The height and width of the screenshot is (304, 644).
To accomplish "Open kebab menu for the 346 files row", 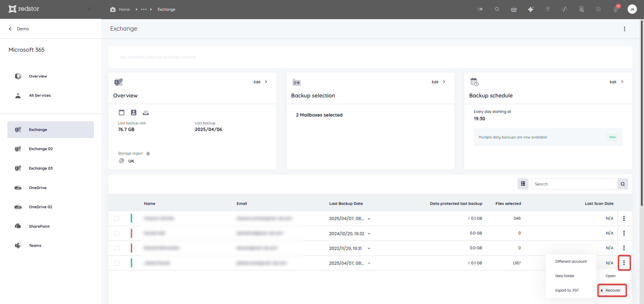I will [624, 218].
